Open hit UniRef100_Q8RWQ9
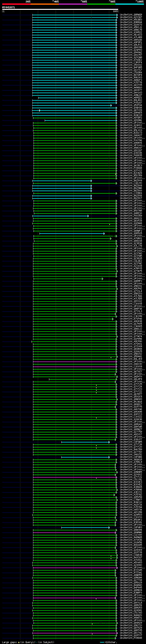The height and width of the screenshot is (644, 146). pos(131,15)
